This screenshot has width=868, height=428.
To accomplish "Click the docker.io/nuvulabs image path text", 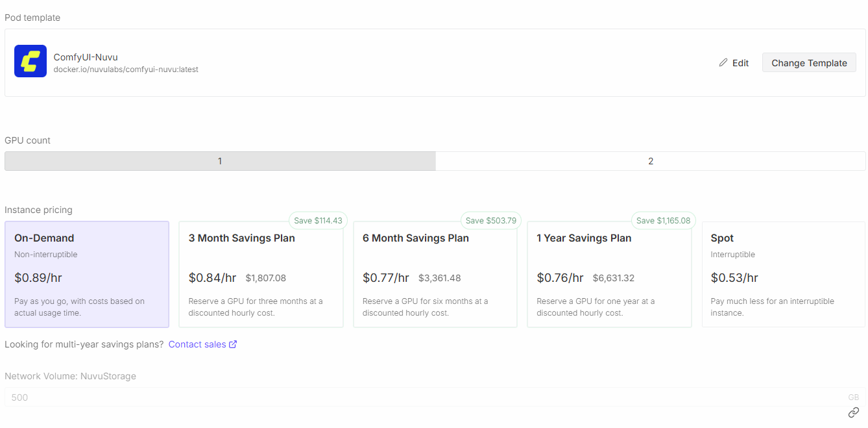I will point(126,69).
